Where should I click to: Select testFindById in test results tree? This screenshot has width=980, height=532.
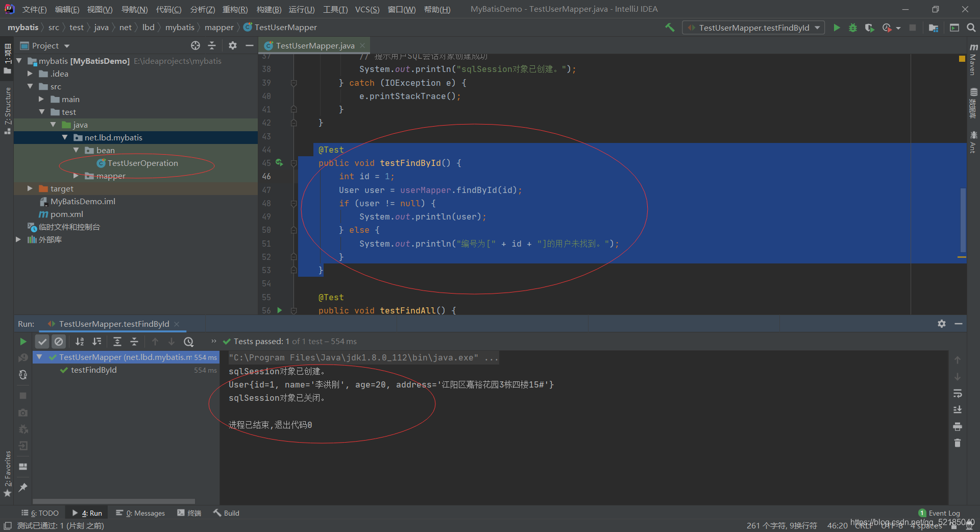click(93, 370)
